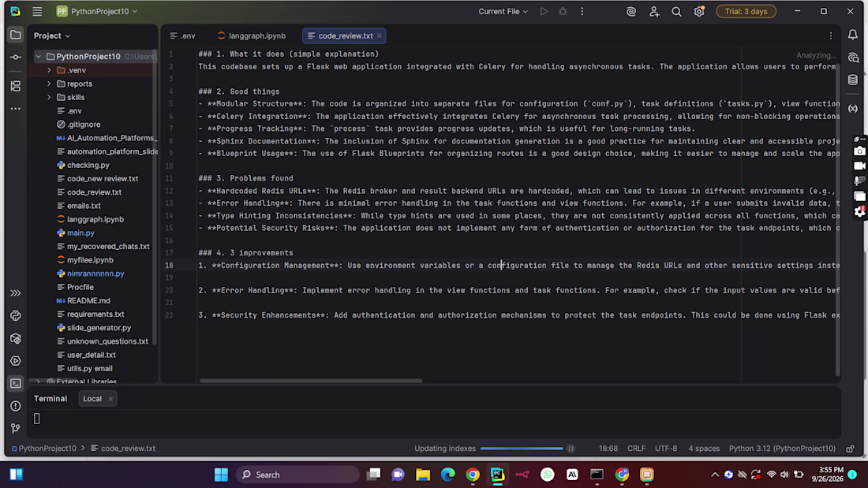
Task: Open File Explorer from the taskbar
Action: pos(423,474)
